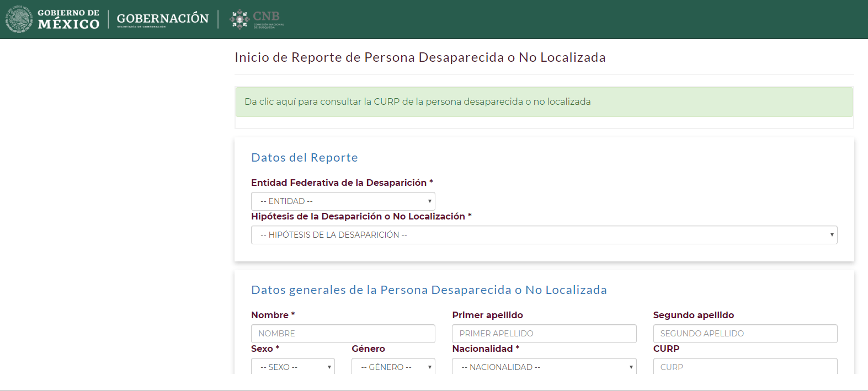Open the Género dropdown
Image resolution: width=868 pixels, height=391 pixels.
point(393,367)
